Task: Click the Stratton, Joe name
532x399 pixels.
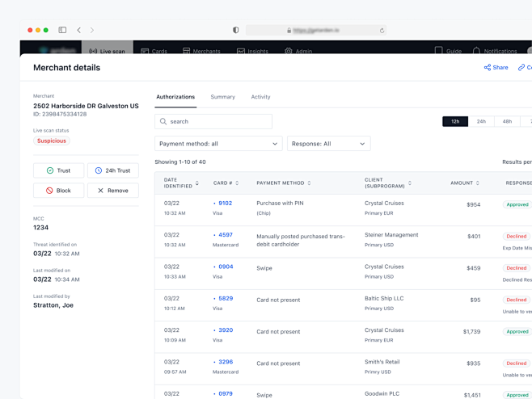Action: (x=53, y=305)
